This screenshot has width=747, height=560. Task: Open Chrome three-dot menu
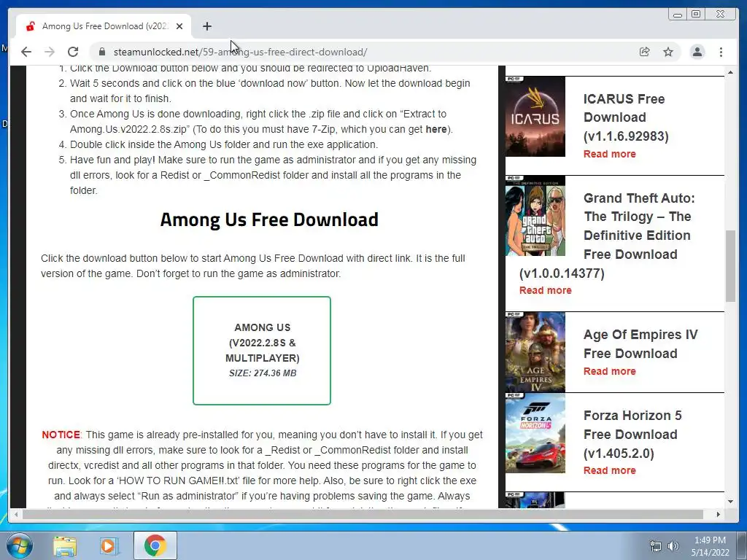coord(721,52)
